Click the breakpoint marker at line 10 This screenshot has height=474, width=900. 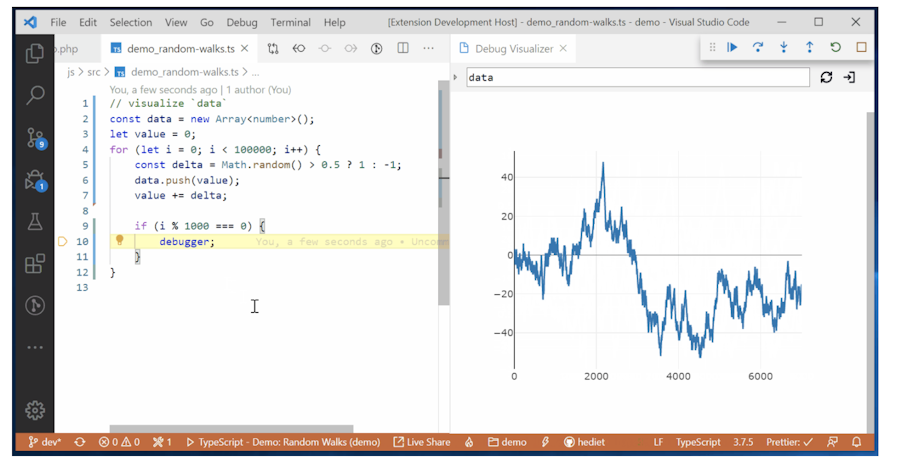[x=63, y=242]
